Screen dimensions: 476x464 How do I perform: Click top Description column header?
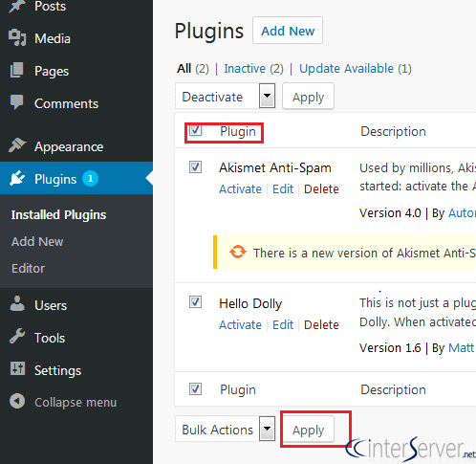(x=393, y=131)
